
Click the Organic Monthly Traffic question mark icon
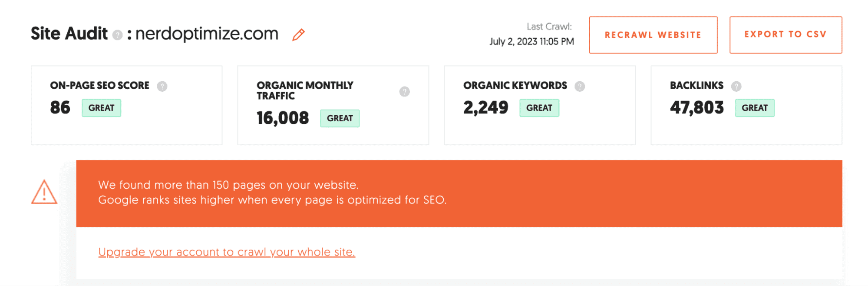pyautogui.click(x=405, y=91)
